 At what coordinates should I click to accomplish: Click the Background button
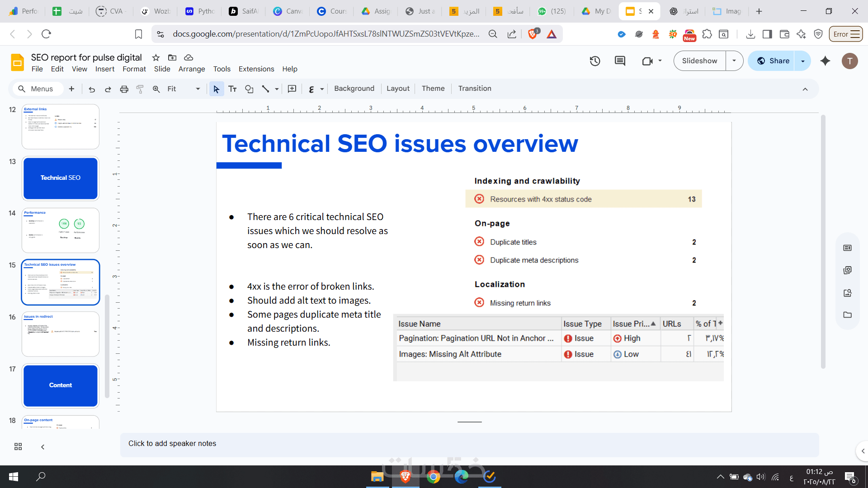click(x=354, y=89)
